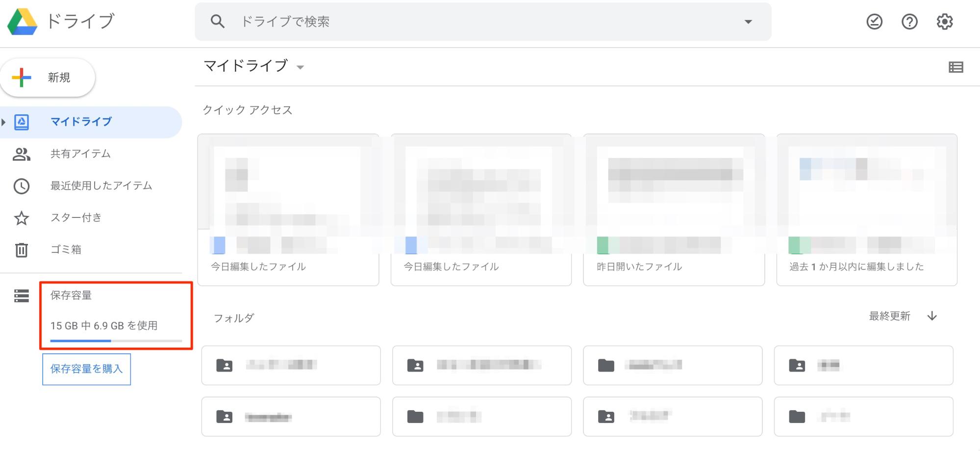Click the 新規 button
The width and height of the screenshot is (980, 451).
(48, 78)
